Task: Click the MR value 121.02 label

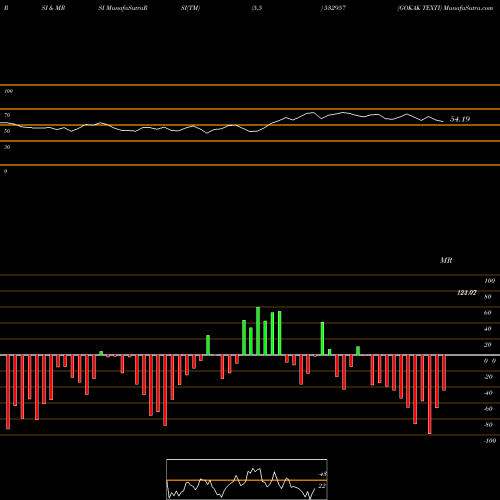Action: (x=467, y=293)
